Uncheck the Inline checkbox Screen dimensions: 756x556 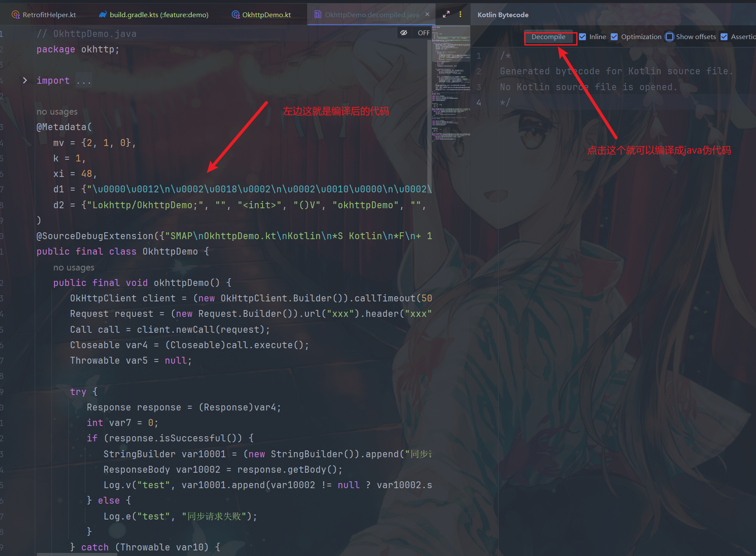point(583,37)
